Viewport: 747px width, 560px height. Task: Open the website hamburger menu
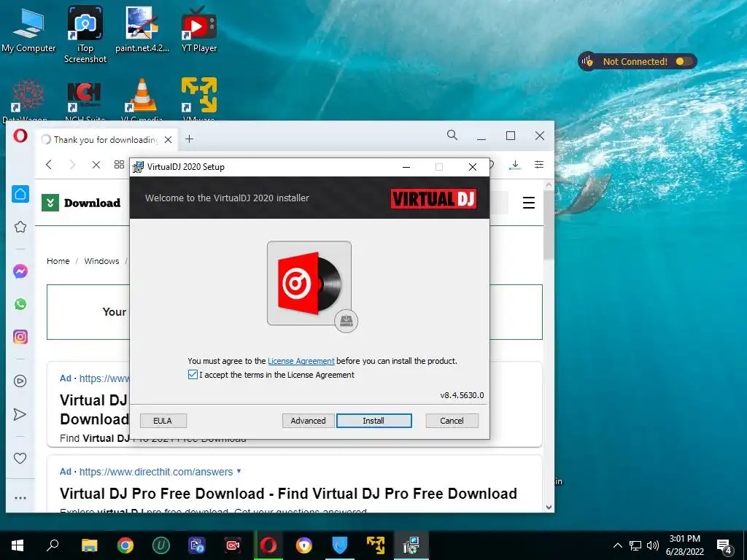[x=529, y=203]
